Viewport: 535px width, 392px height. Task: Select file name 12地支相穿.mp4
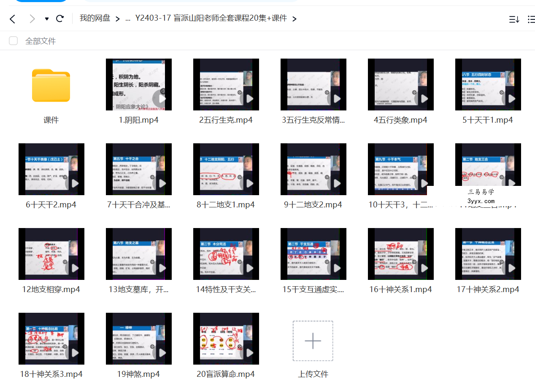pyautogui.click(x=51, y=290)
